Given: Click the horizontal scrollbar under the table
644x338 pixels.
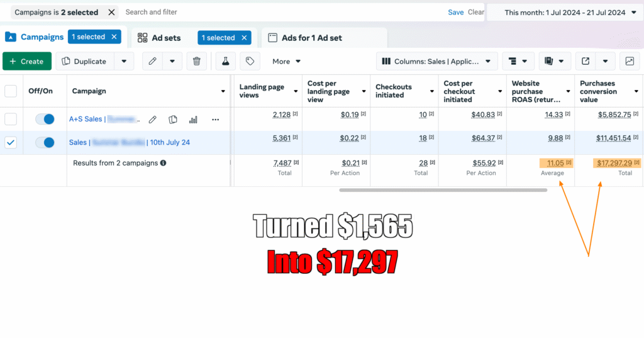Looking at the screenshot, I should [443, 189].
